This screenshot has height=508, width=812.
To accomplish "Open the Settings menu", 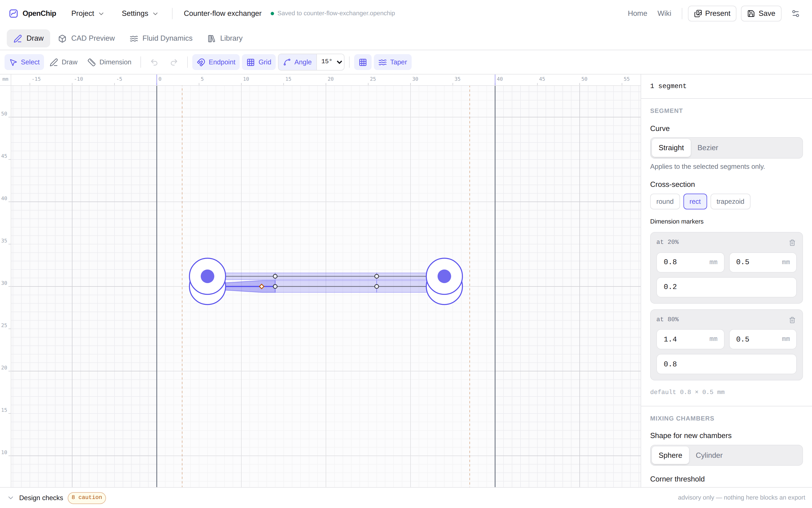I will 139,14.
